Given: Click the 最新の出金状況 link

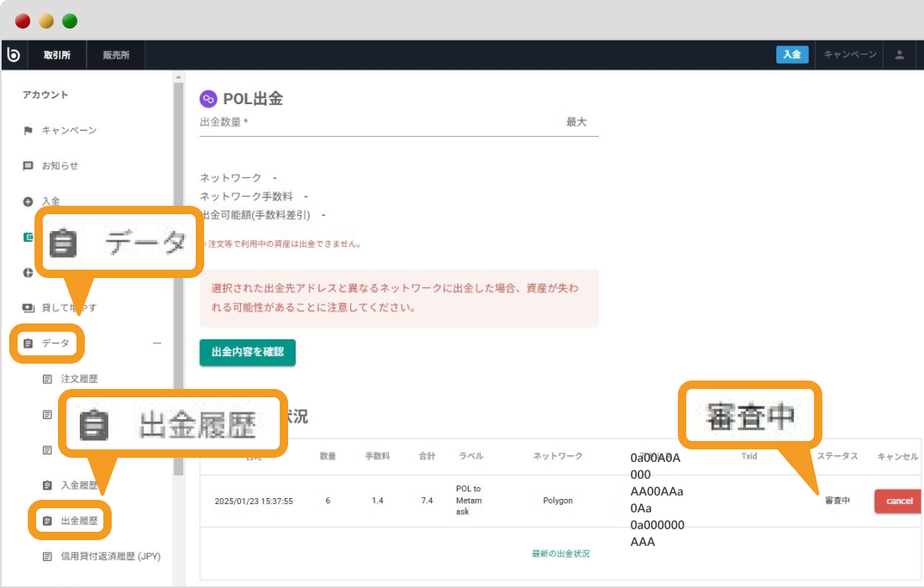Looking at the screenshot, I should click(560, 554).
